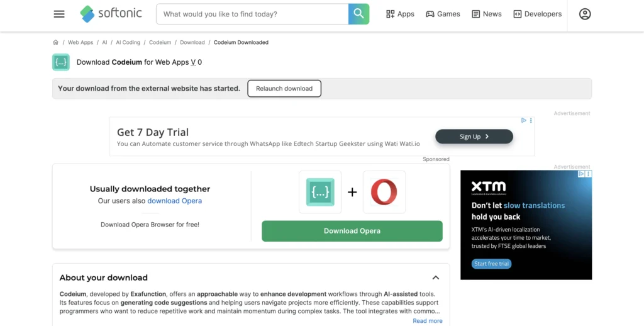Click the Relaunch download button
644x326 pixels.
pyautogui.click(x=284, y=89)
